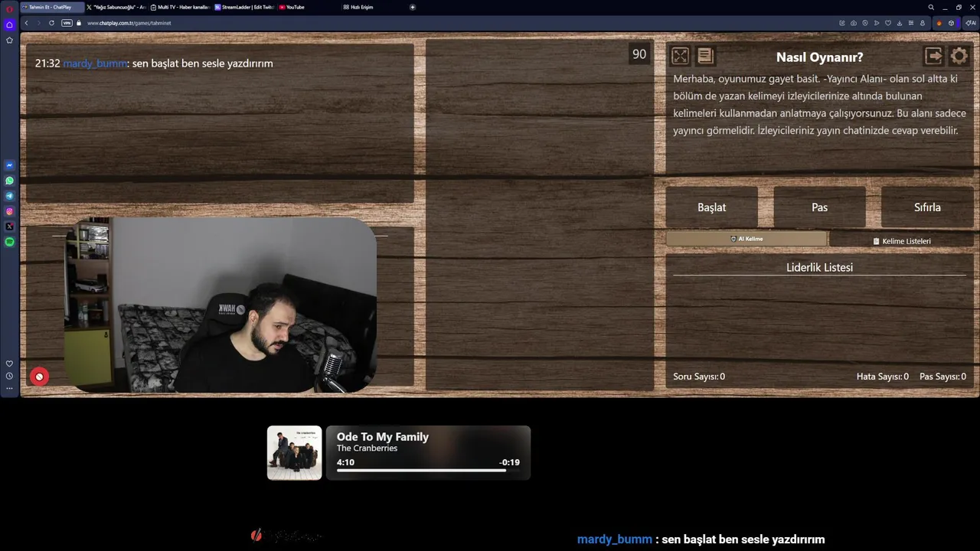This screenshot has height=551, width=980.
Task: Switch to the Yağız Sabuncuoğlu X tab
Action: pos(115,7)
